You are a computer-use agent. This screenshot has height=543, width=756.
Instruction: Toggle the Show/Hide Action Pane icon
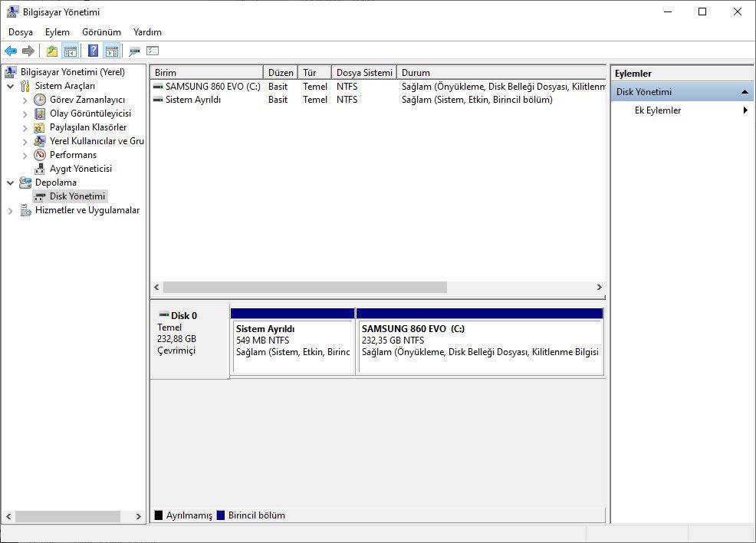(112, 51)
